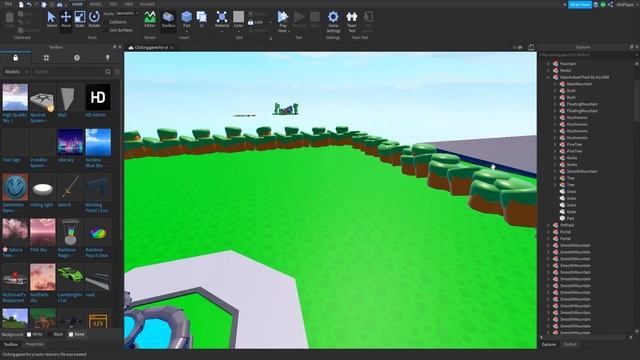
Task: Select the Part item in Explorer
Action: pyautogui.click(x=570, y=218)
